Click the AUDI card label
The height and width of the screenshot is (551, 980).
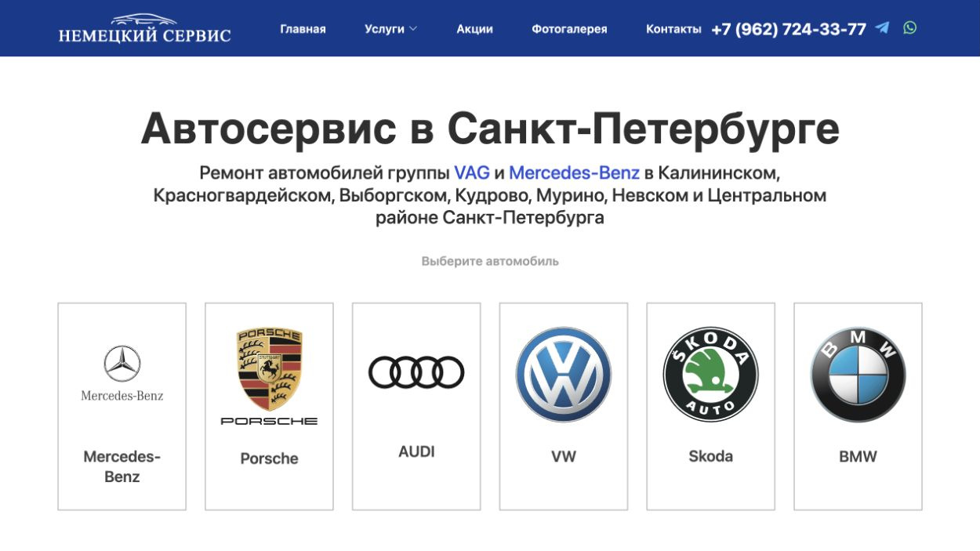pyautogui.click(x=416, y=451)
